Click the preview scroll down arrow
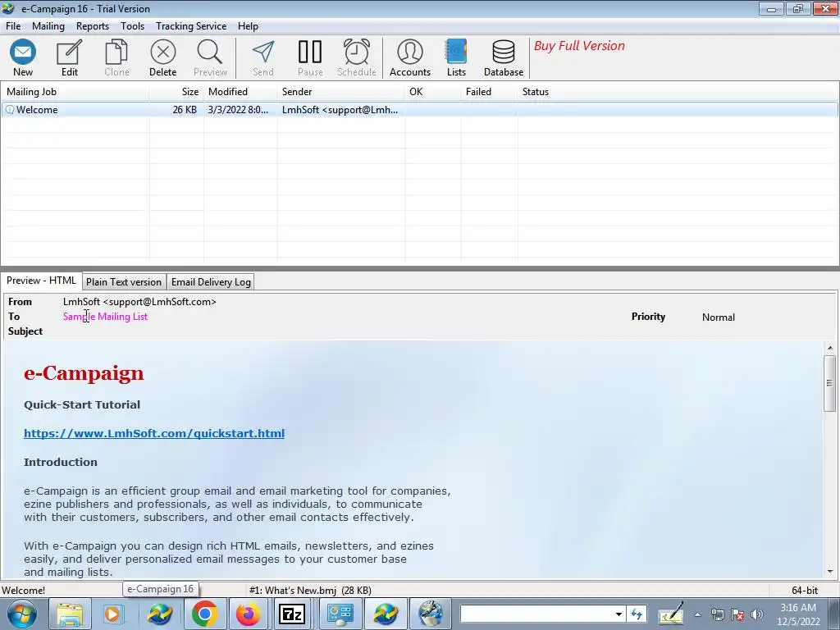This screenshot has height=630, width=840. [x=830, y=572]
